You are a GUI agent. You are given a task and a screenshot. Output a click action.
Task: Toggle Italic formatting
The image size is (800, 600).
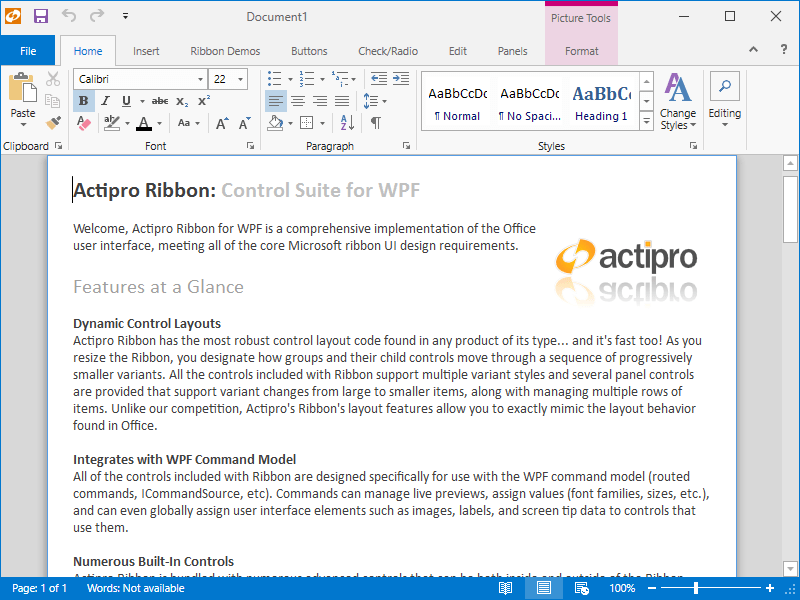(x=105, y=101)
